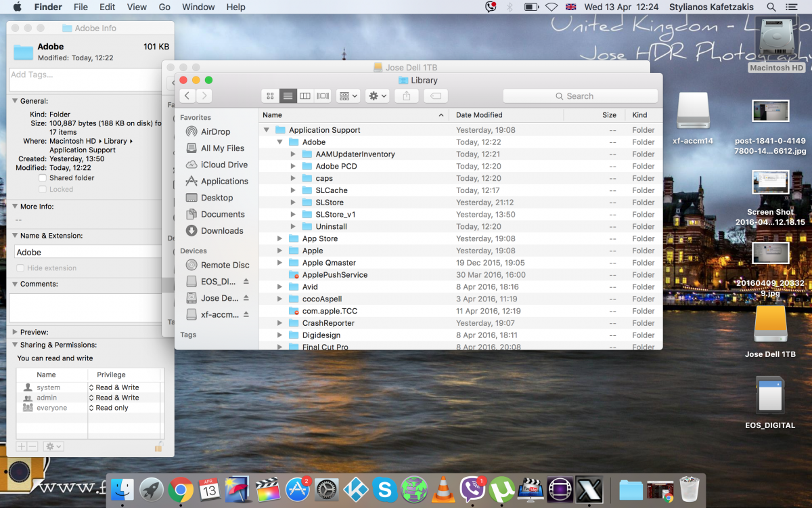Open AirDrop from Favorites sidebar

215,132
